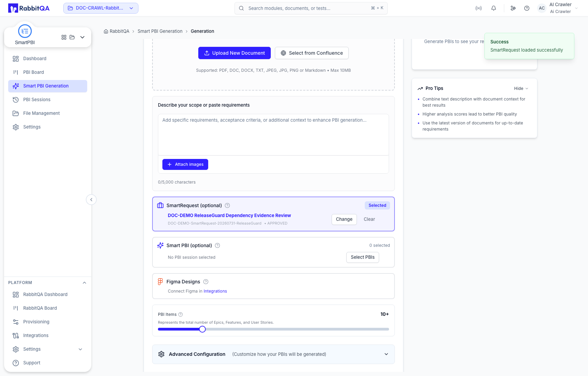Focus the global search field

(311, 8)
